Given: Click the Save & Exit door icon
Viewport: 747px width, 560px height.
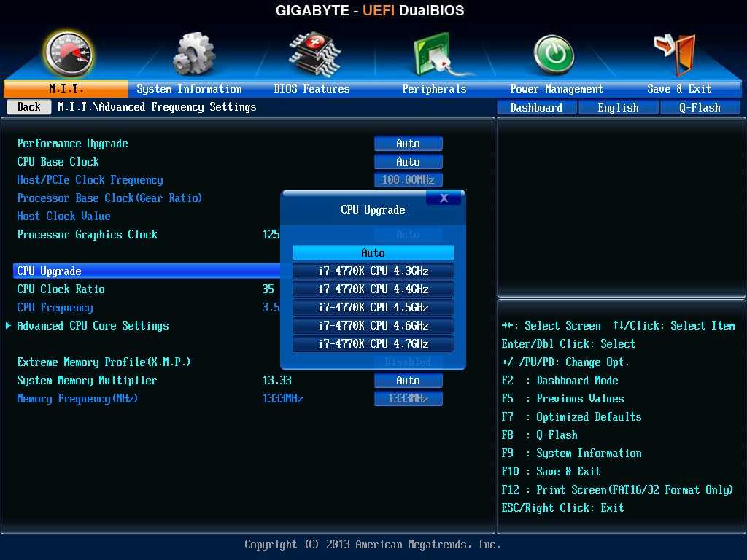Looking at the screenshot, I should point(675,53).
